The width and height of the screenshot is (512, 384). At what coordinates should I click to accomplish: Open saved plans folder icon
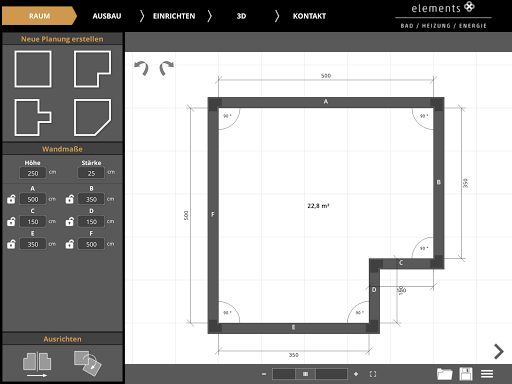pyautogui.click(x=445, y=374)
